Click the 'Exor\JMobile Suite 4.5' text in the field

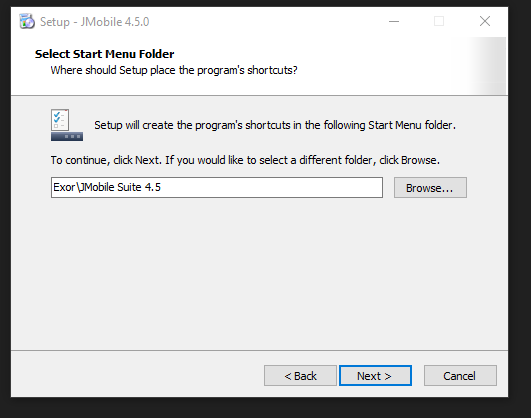click(x=107, y=187)
